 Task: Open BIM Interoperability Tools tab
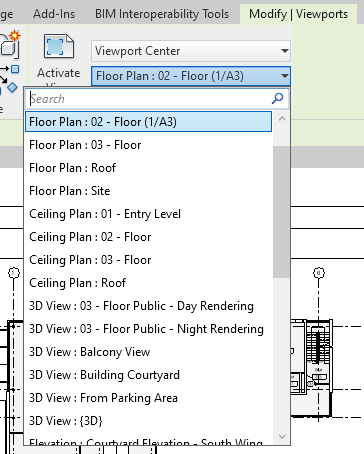point(162,14)
